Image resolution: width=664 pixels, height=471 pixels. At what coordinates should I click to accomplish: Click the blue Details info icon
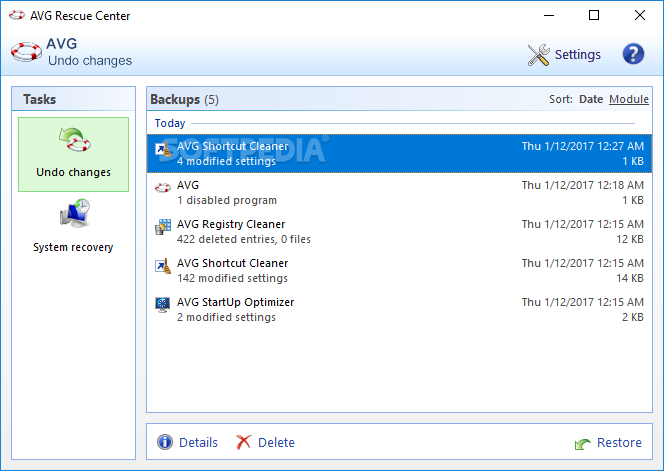(x=165, y=442)
